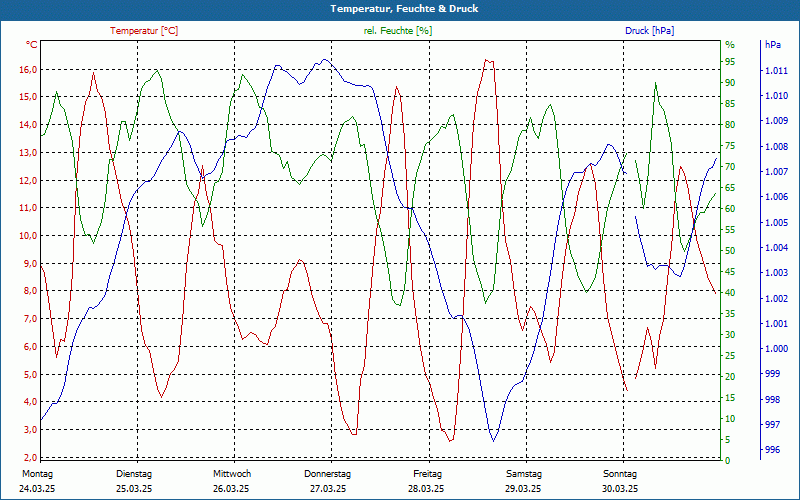Viewport: 800px width, 500px height.
Task: Click the chart title 'Temperatur, Feuchte & Druck'
Action: pos(404,9)
